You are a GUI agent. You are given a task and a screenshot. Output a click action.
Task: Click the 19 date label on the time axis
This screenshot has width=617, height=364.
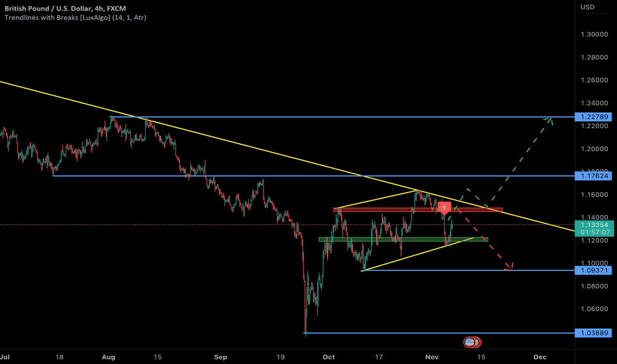[x=280, y=357]
